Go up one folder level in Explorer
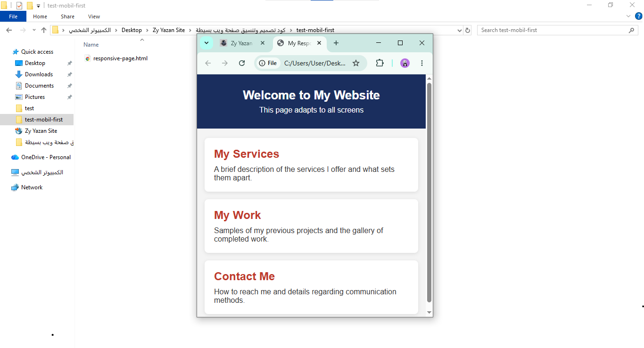 click(44, 30)
